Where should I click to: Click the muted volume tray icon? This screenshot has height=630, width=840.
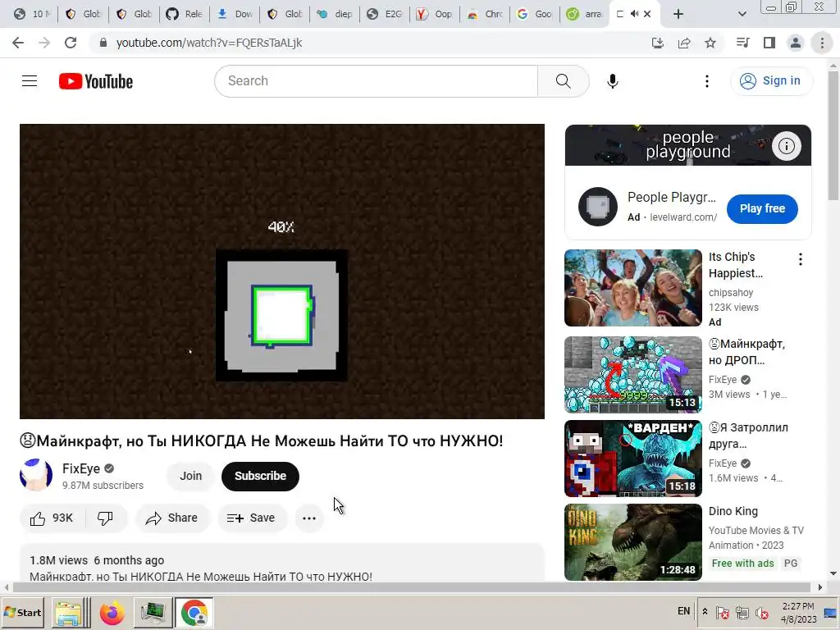click(x=761, y=612)
